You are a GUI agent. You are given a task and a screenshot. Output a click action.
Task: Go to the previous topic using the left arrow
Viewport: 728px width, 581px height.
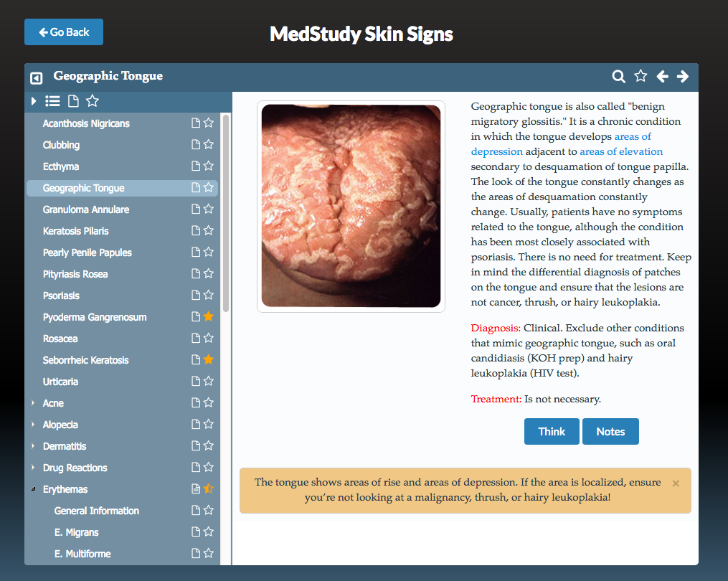pos(662,76)
